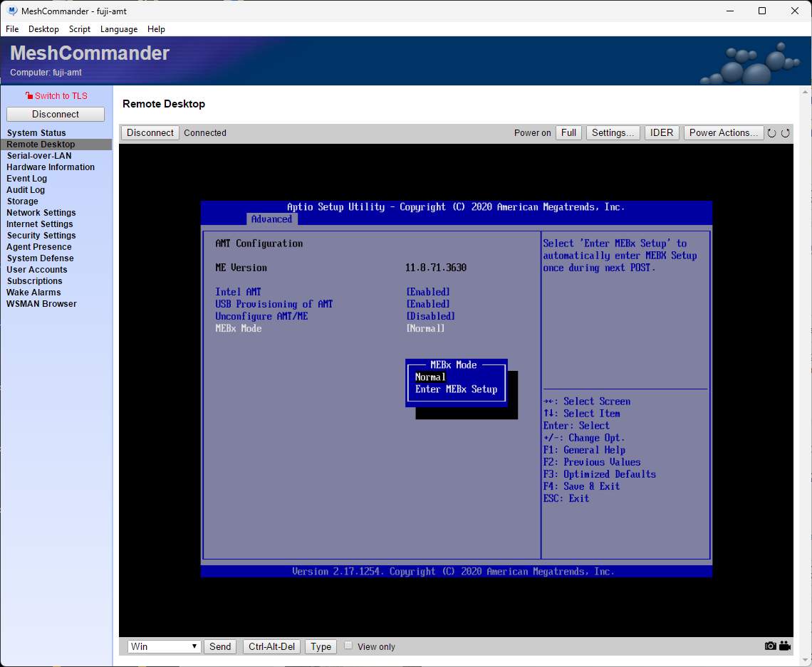Enable the View only checkbox

pyautogui.click(x=348, y=644)
